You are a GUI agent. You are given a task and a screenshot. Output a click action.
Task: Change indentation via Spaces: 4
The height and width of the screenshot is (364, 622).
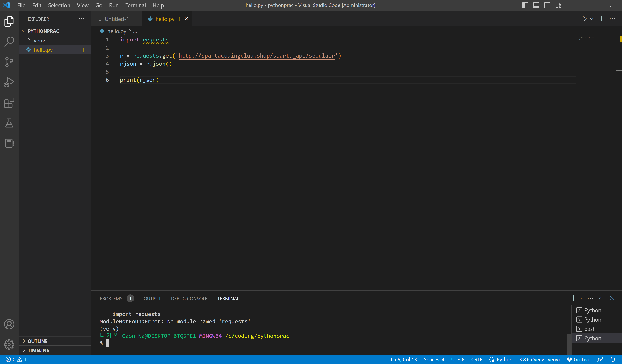coord(434,360)
